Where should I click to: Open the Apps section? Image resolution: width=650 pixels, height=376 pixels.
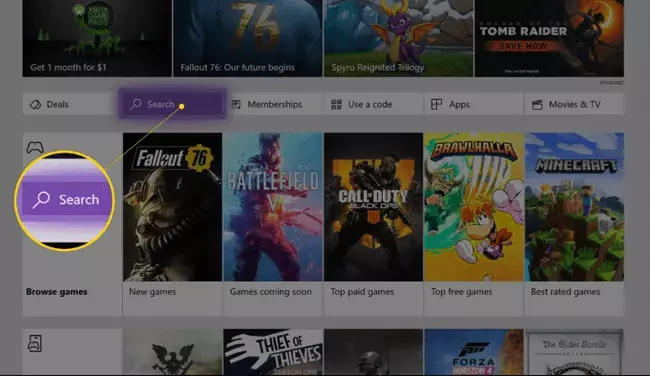[x=474, y=104]
